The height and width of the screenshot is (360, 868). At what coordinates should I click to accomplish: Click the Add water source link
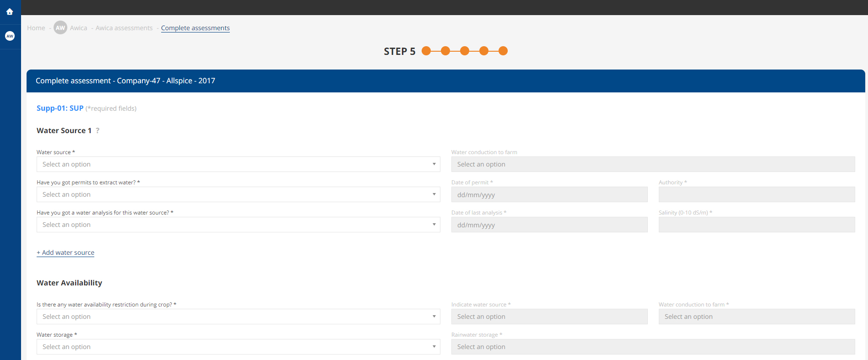(x=65, y=253)
